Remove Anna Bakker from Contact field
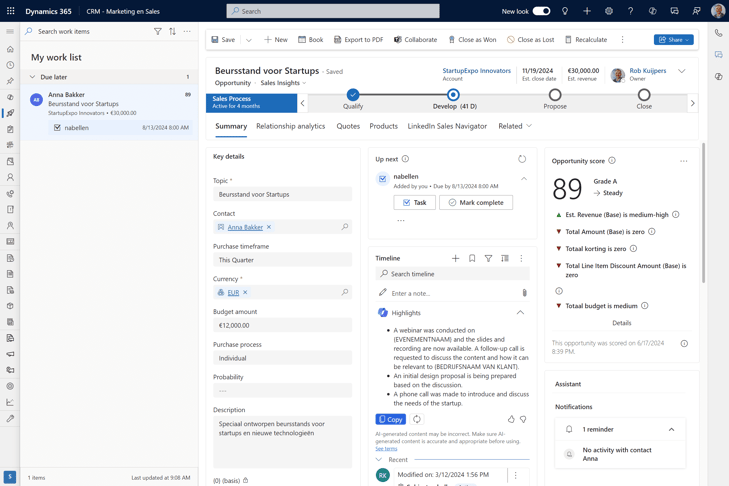 tap(269, 227)
